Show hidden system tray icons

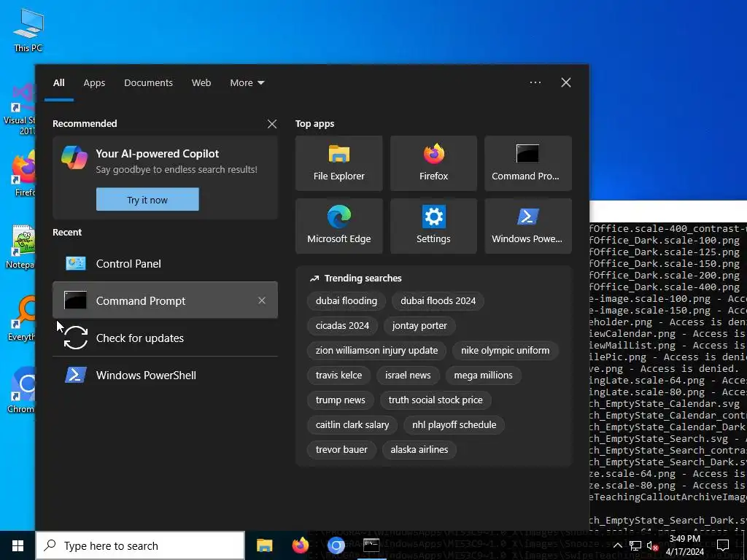617,545
